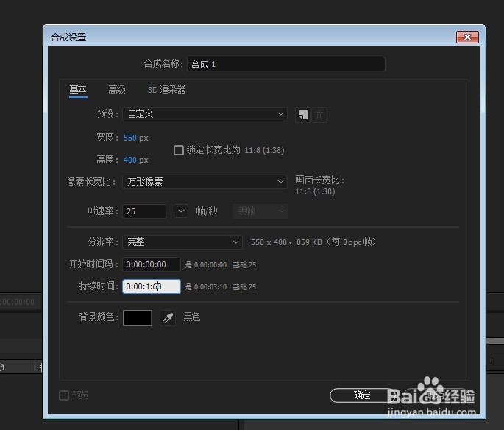The height and width of the screenshot is (430, 504).
Task: Click the 黑色 color name label
Action: (x=192, y=317)
